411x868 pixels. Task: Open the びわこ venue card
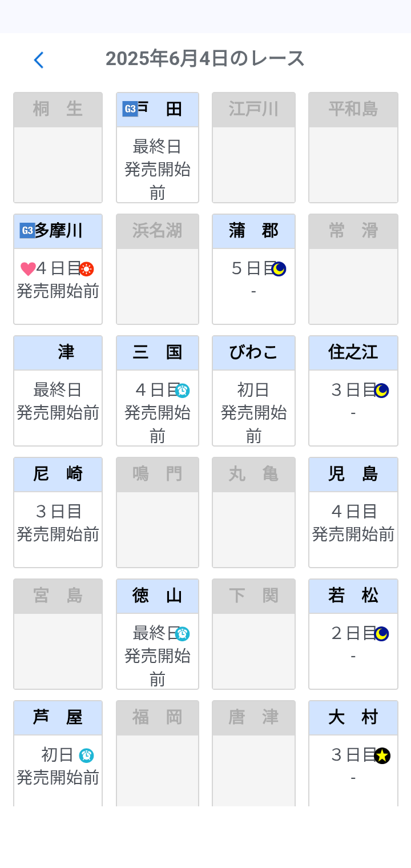pos(253,400)
